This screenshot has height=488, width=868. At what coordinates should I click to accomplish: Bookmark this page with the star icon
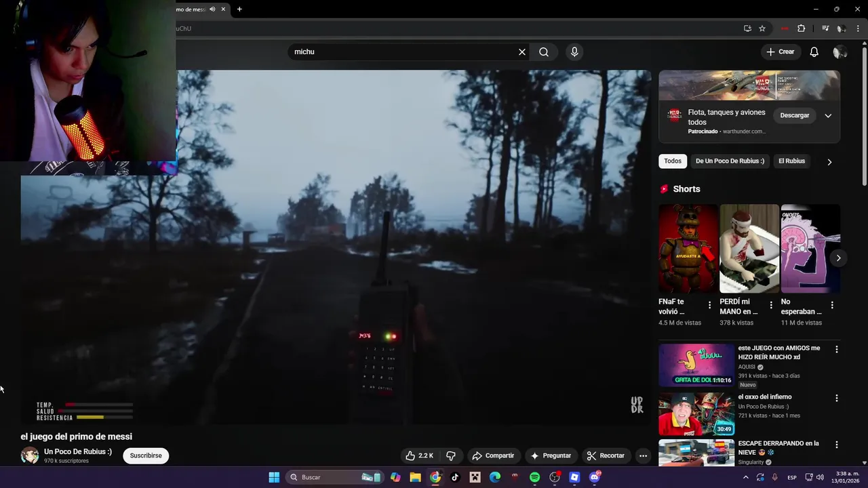click(x=762, y=28)
